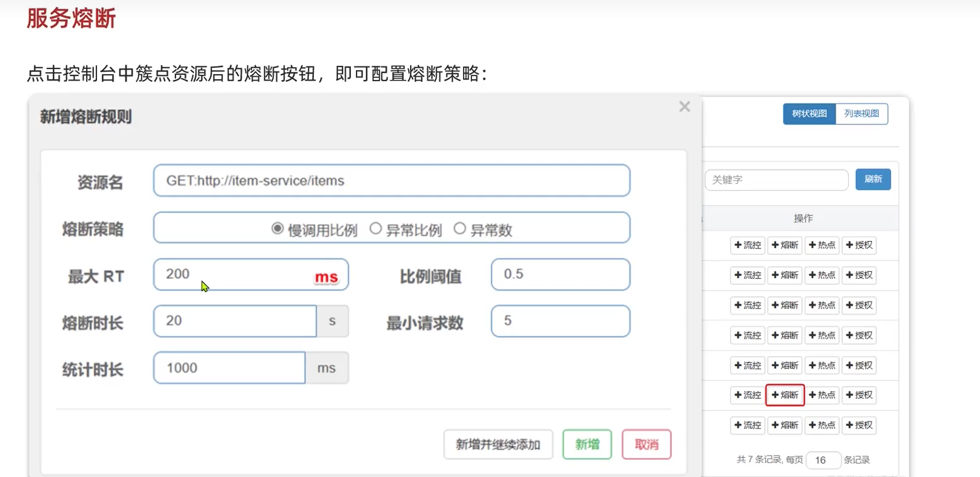Focus the 最小请求数 input field
This screenshot has height=477, width=980.
[560, 321]
